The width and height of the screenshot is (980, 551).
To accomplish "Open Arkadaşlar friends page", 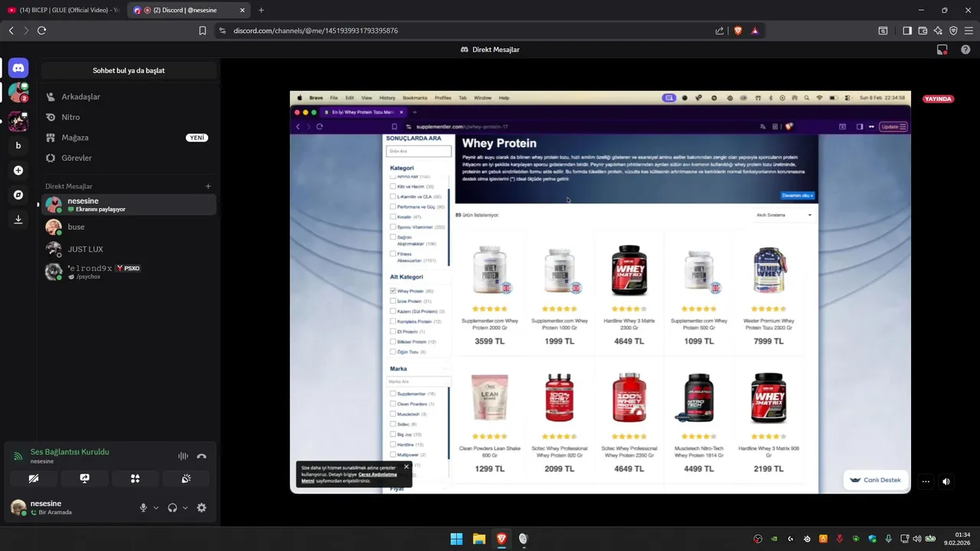I will click(x=129, y=97).
